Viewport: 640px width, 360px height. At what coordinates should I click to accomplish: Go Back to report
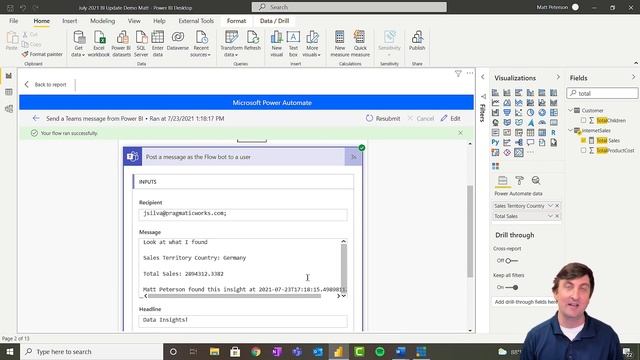[46, 84]
